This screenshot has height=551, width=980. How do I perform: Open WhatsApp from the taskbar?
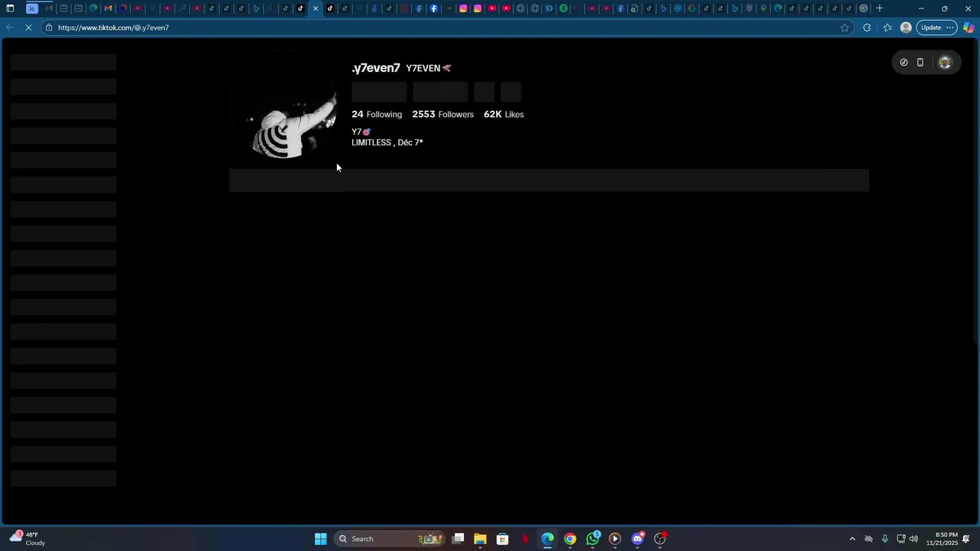pos(593,539)
